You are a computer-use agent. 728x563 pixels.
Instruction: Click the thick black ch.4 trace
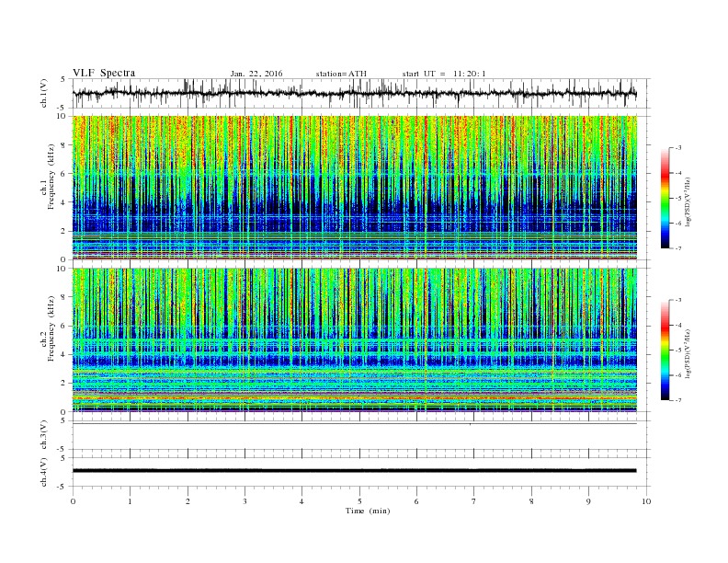click(x=354, y=471)
